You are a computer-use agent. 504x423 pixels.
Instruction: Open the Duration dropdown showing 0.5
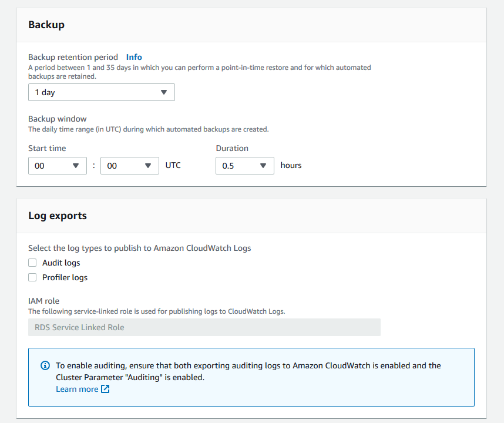[244, 166]
